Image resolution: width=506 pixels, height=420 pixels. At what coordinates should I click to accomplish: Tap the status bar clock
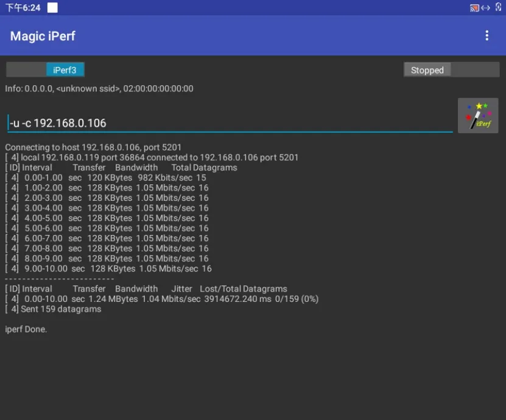click(x=23, y=8)
